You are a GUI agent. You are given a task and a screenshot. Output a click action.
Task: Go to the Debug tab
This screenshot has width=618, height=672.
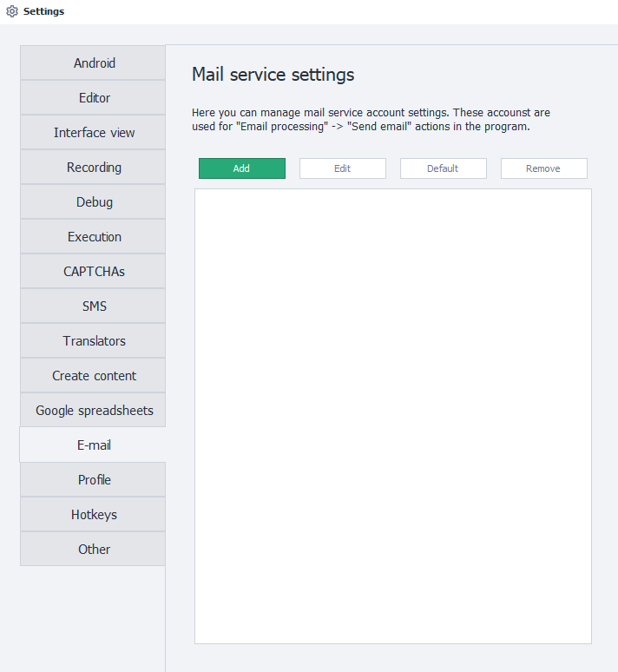(94, 202)
